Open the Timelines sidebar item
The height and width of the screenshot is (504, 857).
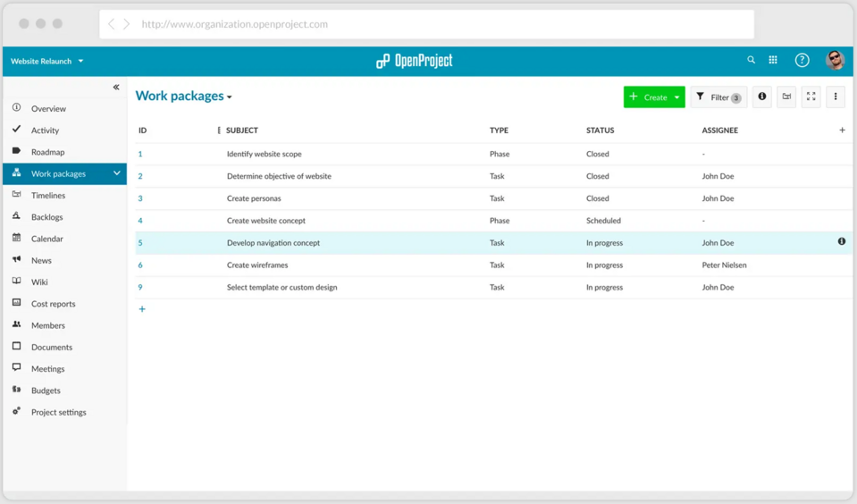[x=48, y=196]
